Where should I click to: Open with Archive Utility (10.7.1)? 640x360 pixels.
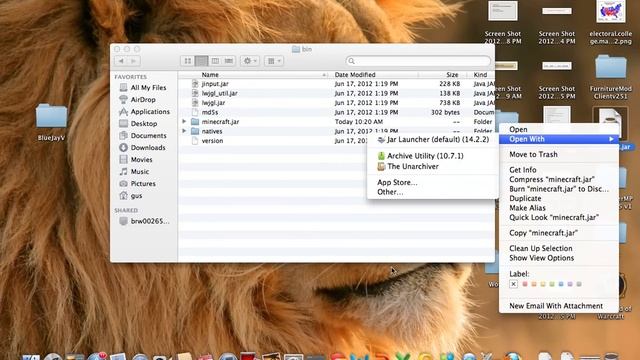(432, 156)
